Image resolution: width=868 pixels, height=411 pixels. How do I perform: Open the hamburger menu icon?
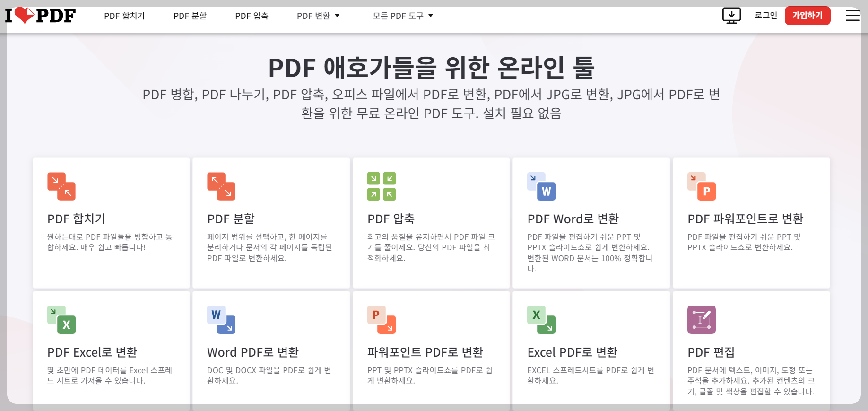pyautogui.click(x=853, y=16)
